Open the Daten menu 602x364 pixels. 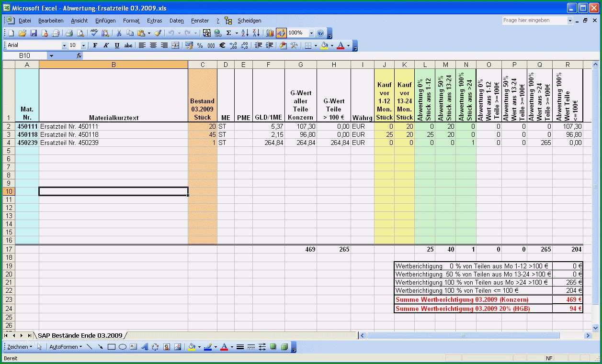tap(177, 21)
